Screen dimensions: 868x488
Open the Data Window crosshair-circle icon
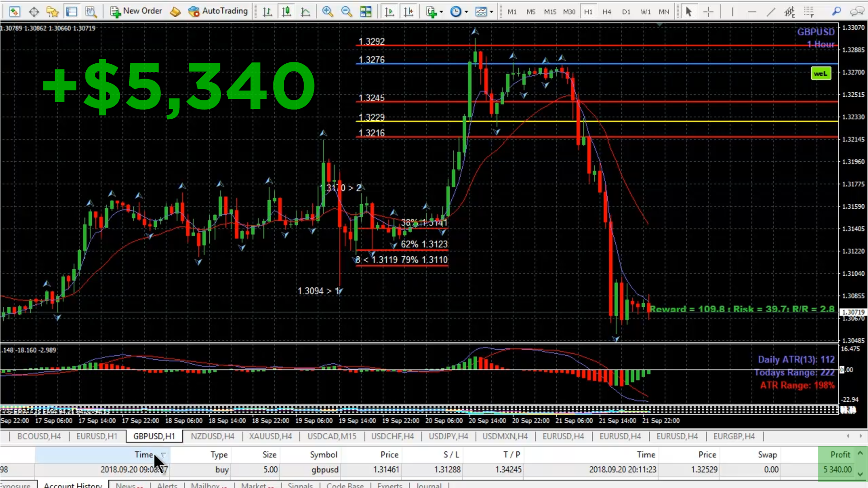point(33,11)
